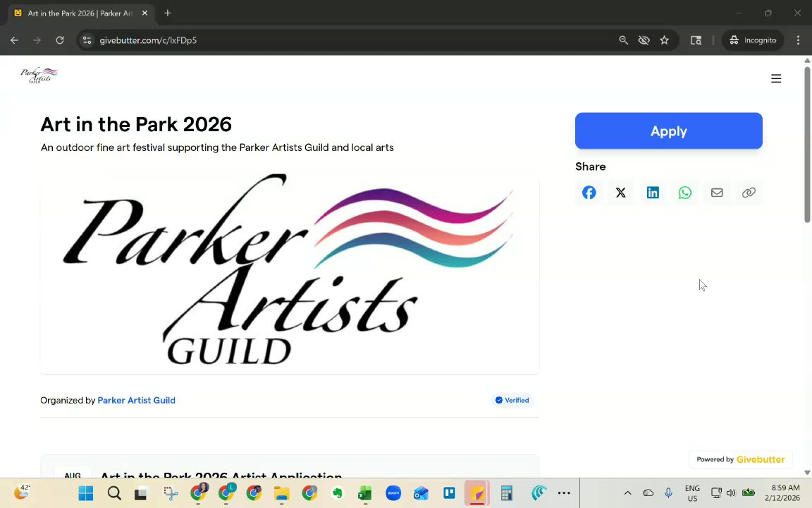
Task: Open Evernote from the taskbar
Action: tap(337, 493)
